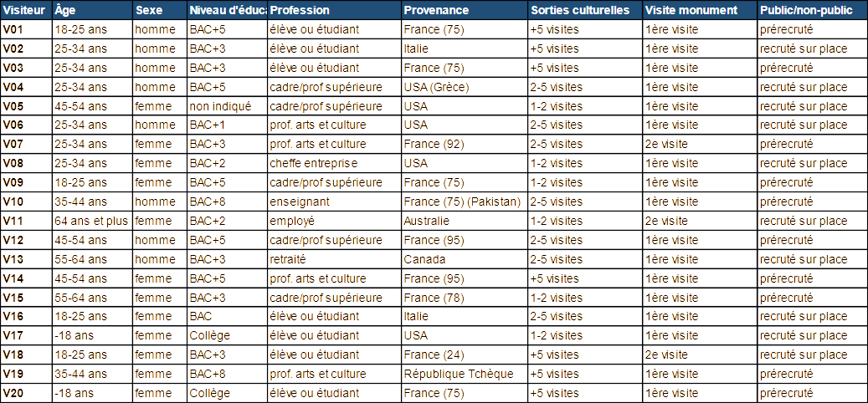Select the Sexe column header
Viewport: 868px width, 403px height.
point(160,10)
